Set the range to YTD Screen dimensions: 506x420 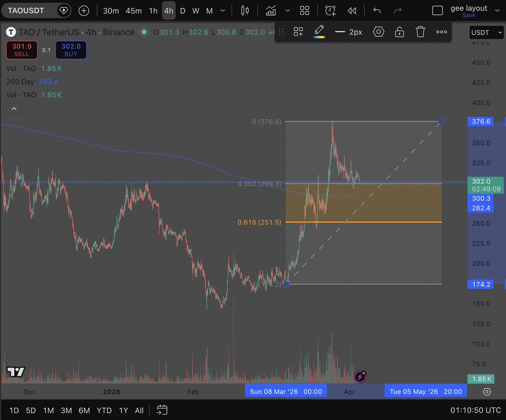[104, 410]
